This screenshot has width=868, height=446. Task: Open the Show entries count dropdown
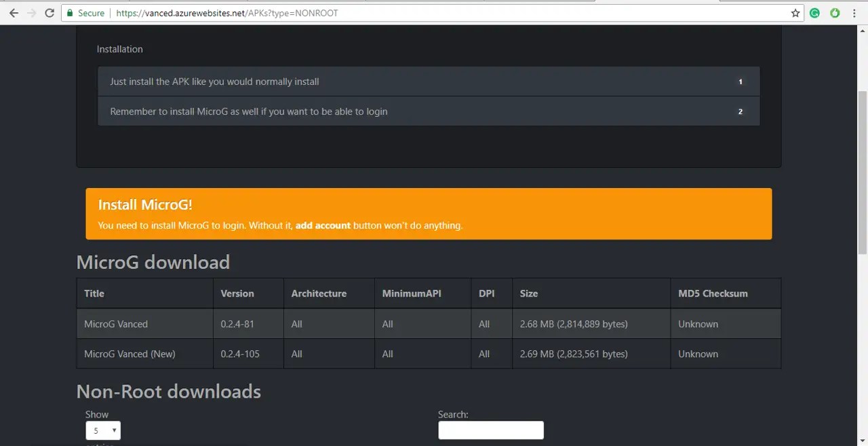pyautogui.click(x=102, y=430)
